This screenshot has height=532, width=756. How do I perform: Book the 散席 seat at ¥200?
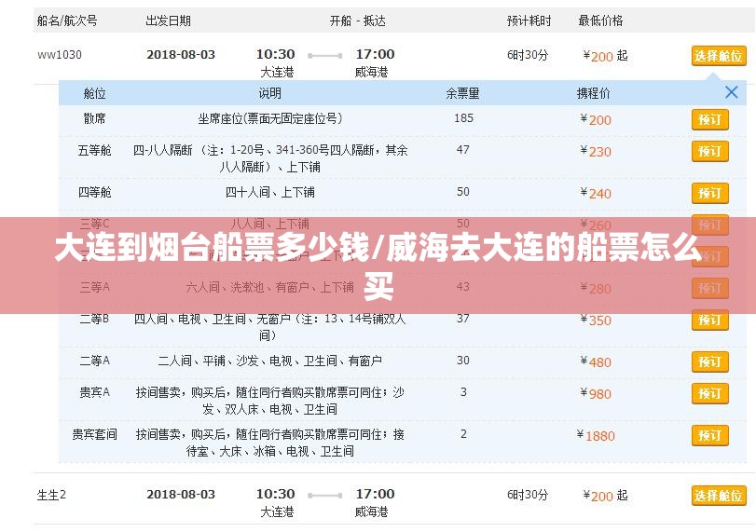click(709, 119)
